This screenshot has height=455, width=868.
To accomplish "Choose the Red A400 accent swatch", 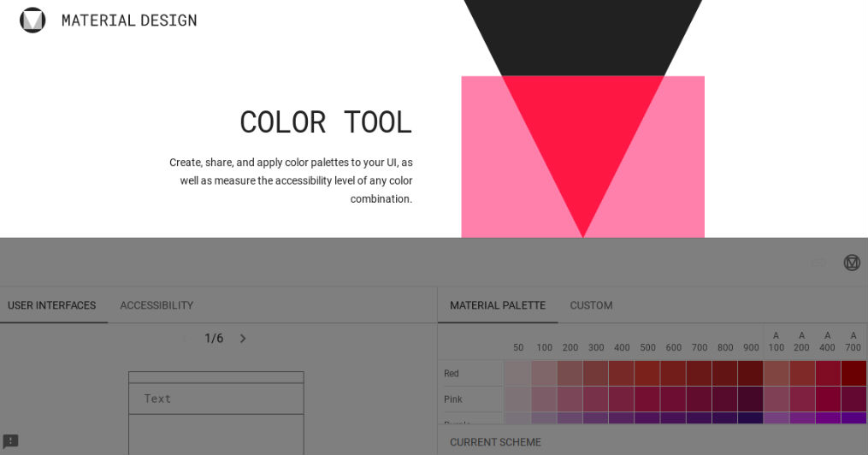I will point(828,373).
